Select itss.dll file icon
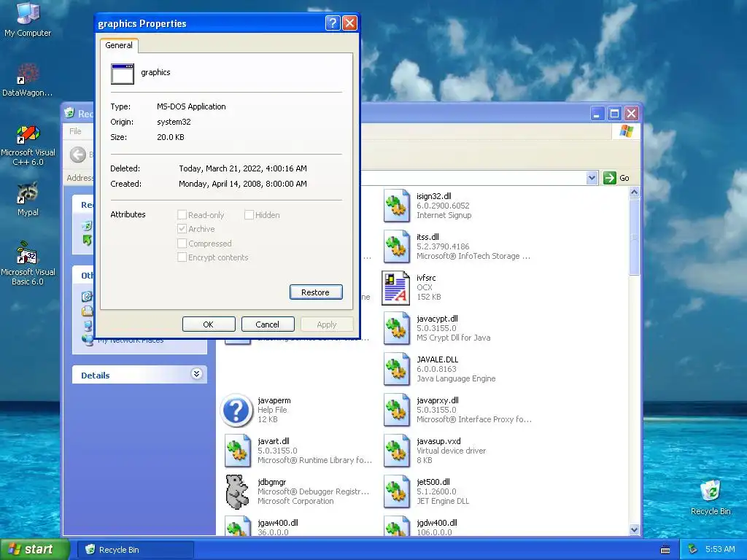Screen dimensions: 747x560 (x=396, y=246)
